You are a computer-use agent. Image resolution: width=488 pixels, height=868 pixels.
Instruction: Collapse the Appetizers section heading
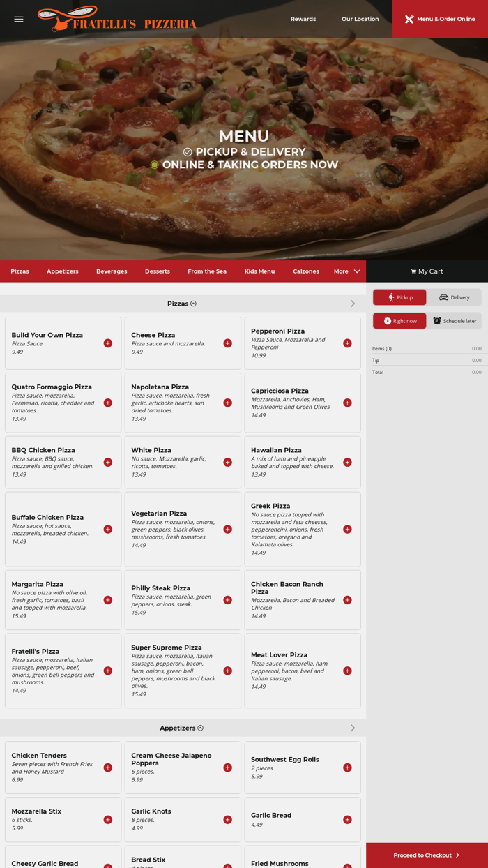(182, 728)
